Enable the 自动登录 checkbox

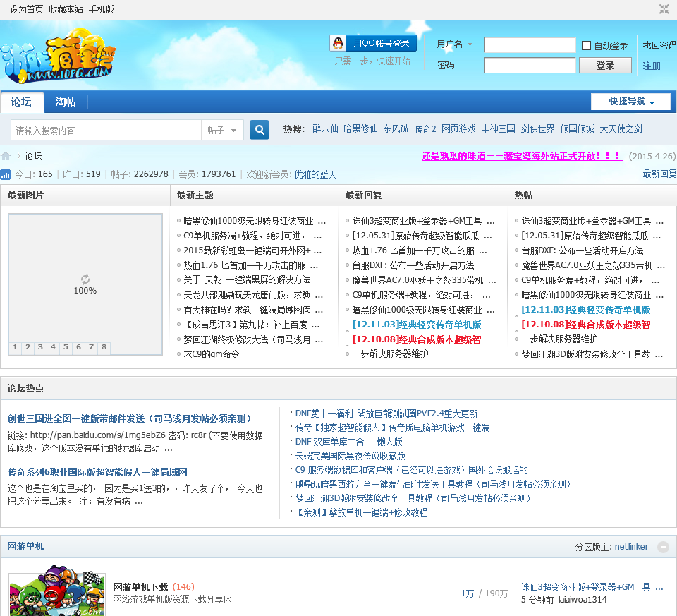tap(586, 45)
